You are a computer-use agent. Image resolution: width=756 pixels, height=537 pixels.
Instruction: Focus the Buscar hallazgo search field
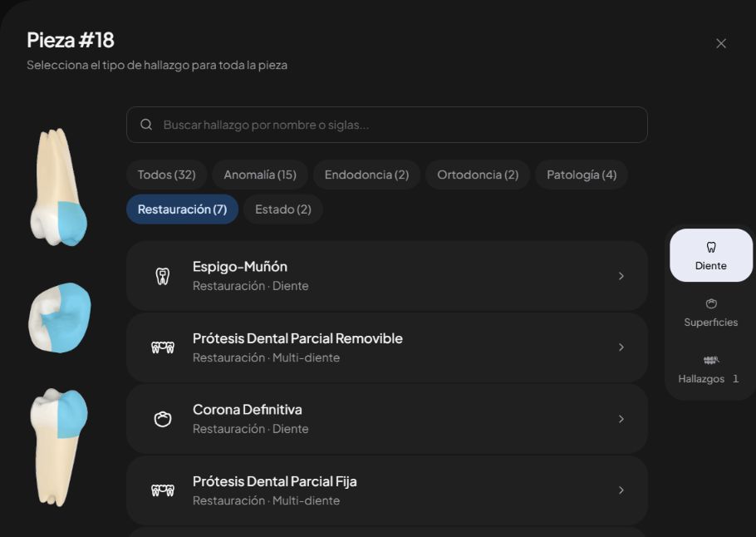pyautogui.click(x=387, y=125)
